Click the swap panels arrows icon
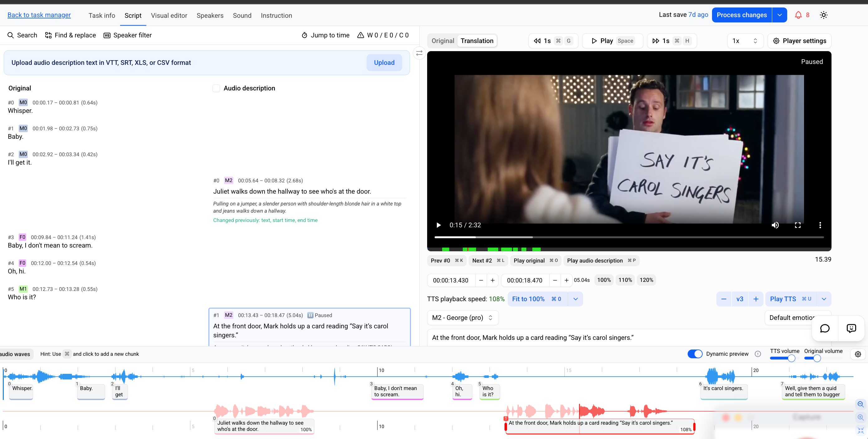The width and height of the screenshot is (868, 439). tap(419, 53)
